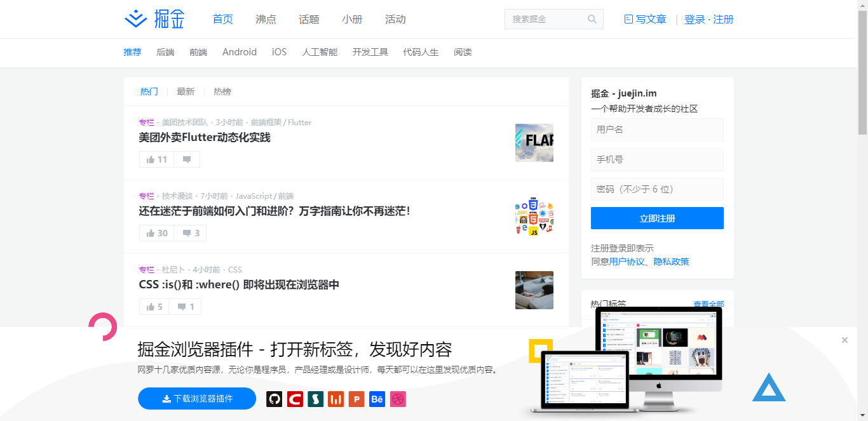
Task: Click the 立即注册 registration button
Action: [657, 218]
